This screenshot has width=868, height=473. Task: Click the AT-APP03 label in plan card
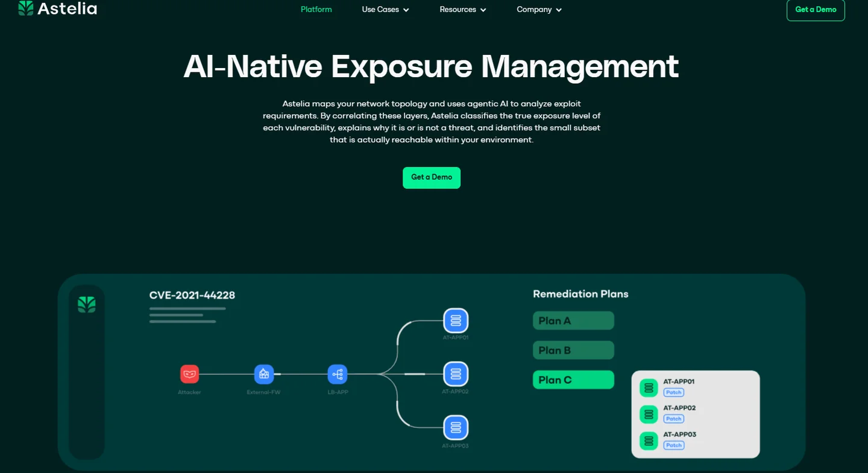[679, 434]
